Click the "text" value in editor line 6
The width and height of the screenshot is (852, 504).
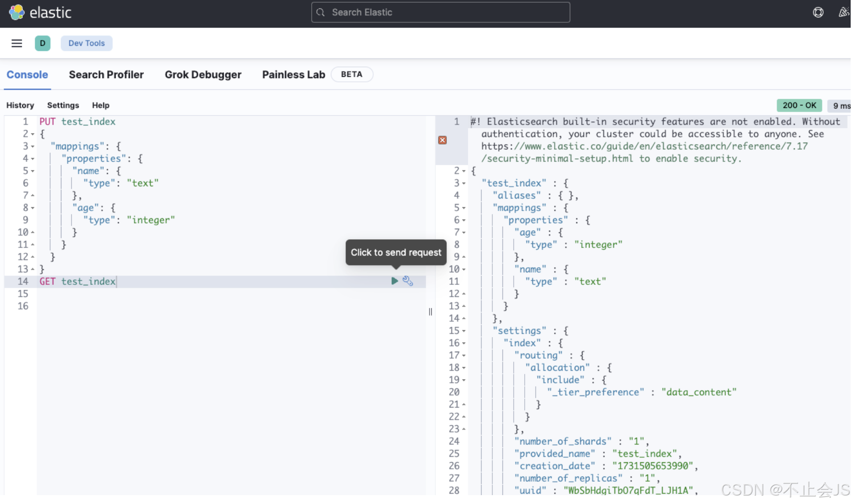point(143,183)
